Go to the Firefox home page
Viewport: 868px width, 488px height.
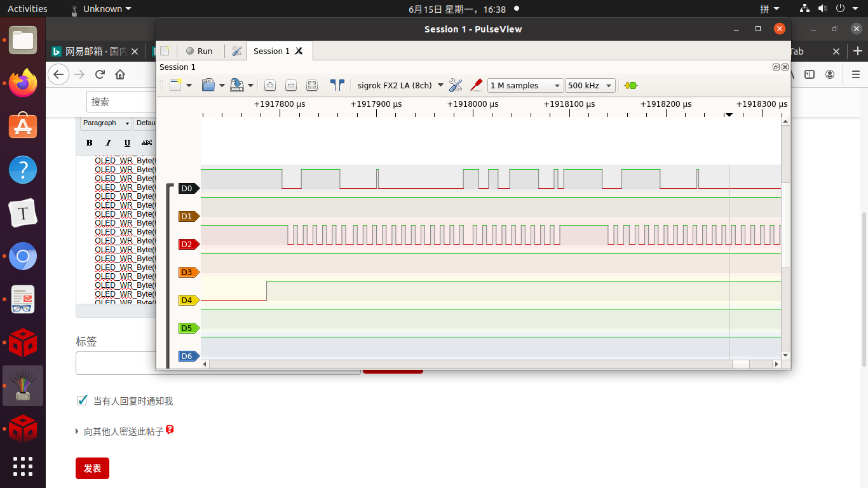coord(120,74)
